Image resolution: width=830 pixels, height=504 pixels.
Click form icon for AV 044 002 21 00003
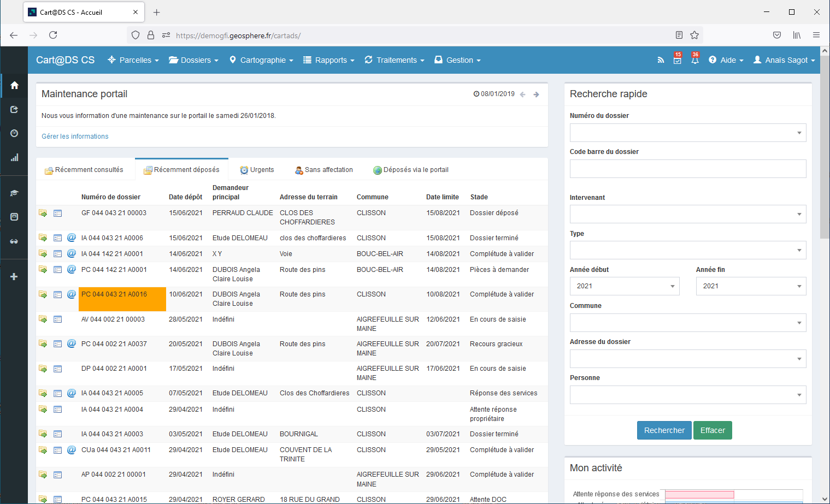point(57,319)
